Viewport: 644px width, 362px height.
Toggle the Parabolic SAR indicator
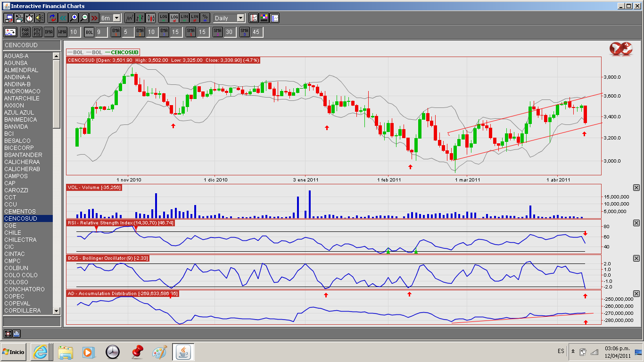pyautogui.click(x=25, y=32)
